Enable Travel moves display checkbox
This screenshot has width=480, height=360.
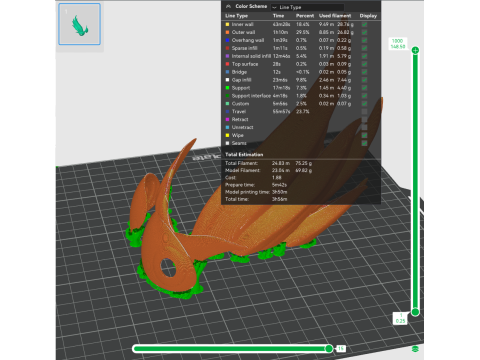click(364, 112)
